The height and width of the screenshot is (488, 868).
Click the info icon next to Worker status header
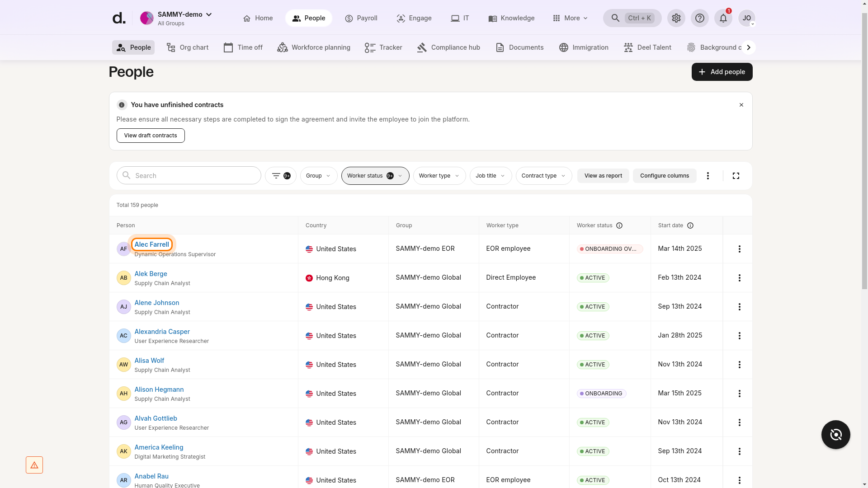click(x=619, y=225)
